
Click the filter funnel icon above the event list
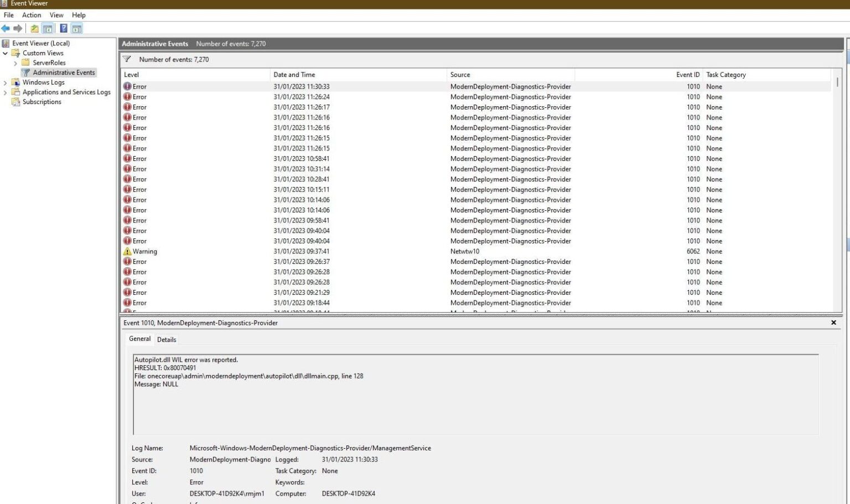[x=127, y=59]
